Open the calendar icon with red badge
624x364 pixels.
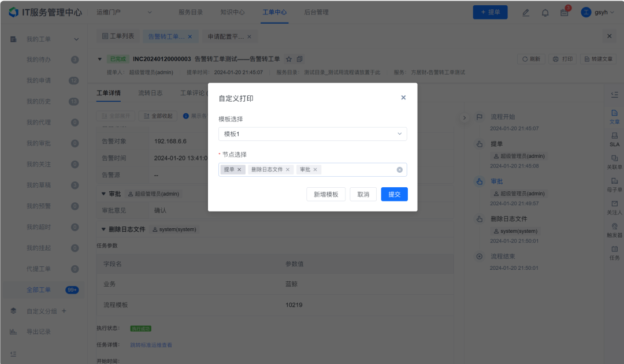(564, 13)
